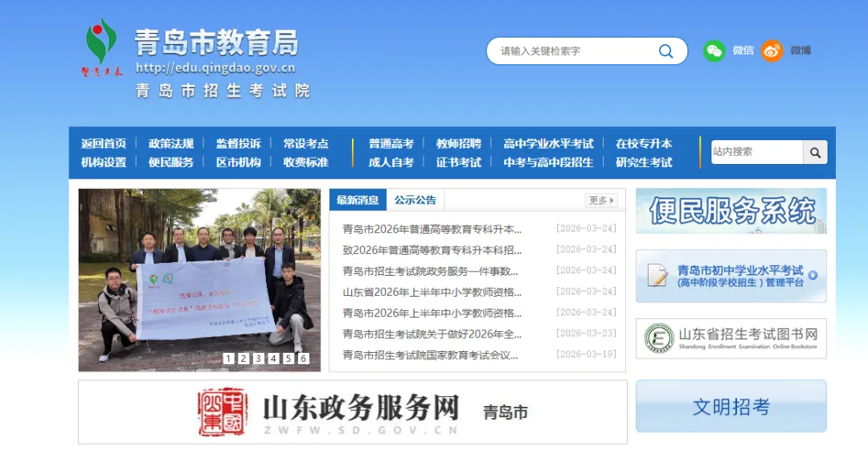Open 机构设置 navigation item
The height and width of the screenshot is (451, 868).
[104, 162]
